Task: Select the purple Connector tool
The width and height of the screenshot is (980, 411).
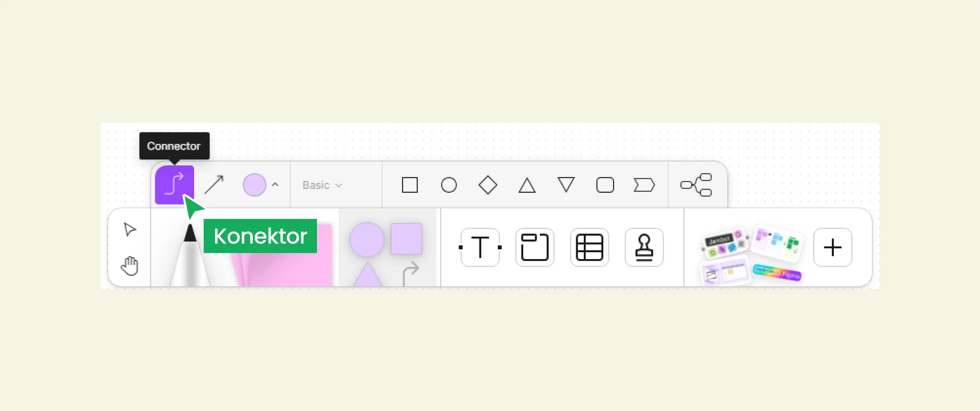Action: (175, 185)
